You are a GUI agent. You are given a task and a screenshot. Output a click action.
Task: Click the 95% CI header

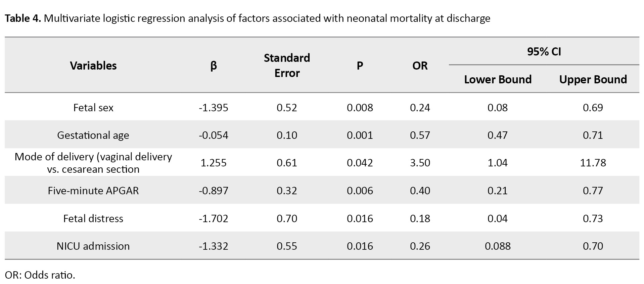pyautogui.click(x=544, y=51)
